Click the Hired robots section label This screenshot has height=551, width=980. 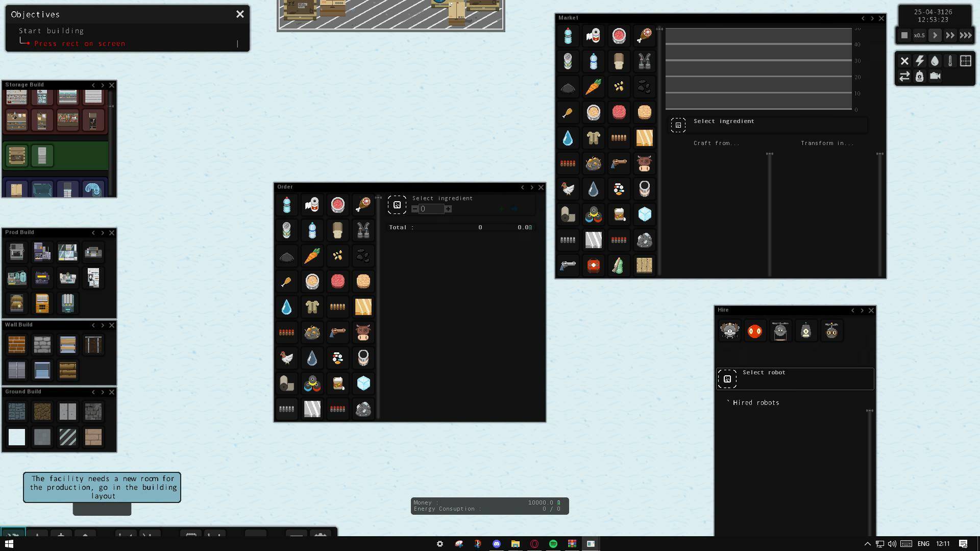point(755,403)
